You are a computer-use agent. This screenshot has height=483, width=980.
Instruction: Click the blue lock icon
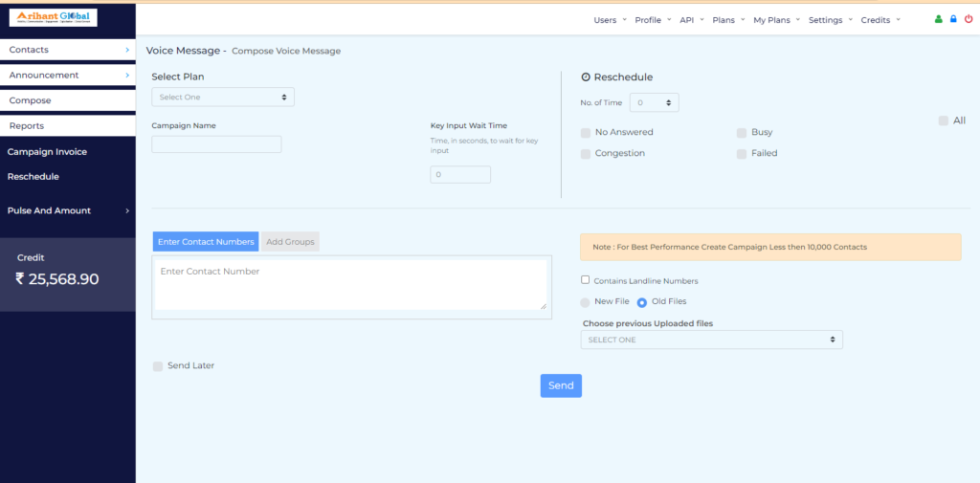pos(953,19)
